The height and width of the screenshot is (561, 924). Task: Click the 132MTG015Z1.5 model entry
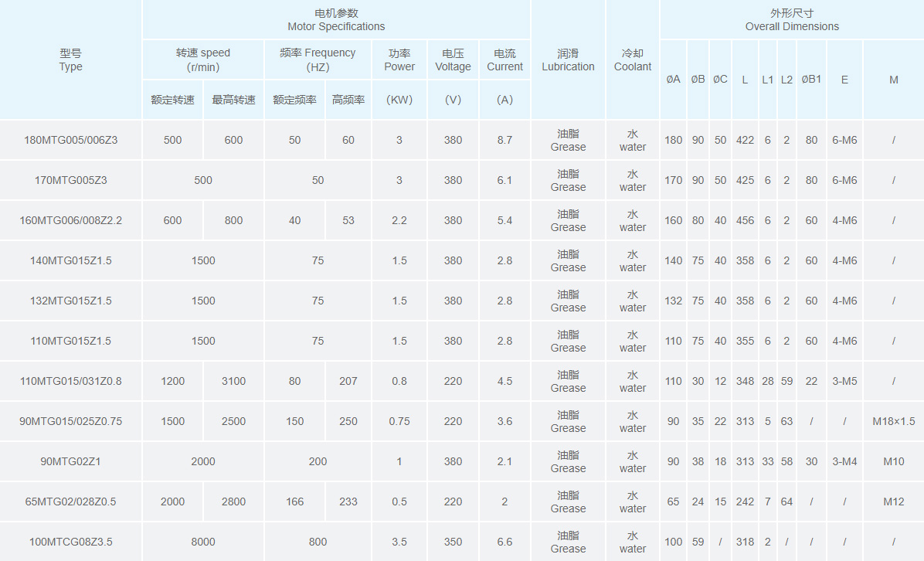pos(71,301)
